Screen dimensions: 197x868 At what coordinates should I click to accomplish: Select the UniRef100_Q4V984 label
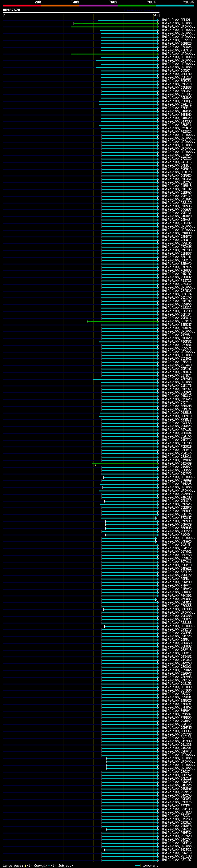pyautogui.click(x=177, y=335)
